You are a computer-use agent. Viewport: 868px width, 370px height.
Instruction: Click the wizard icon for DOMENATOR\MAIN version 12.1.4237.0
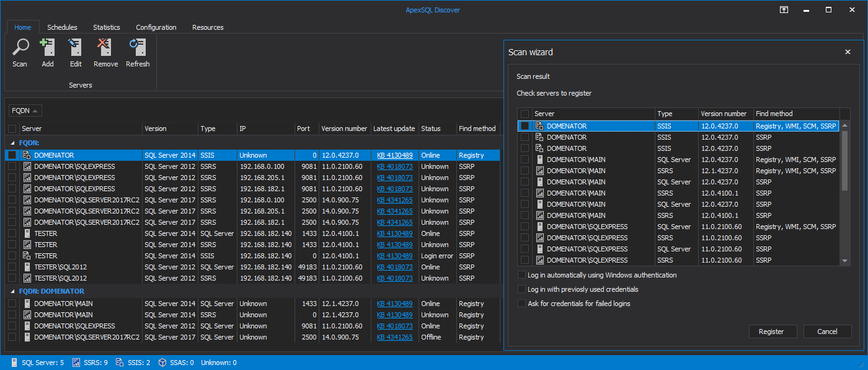[539, 171]
